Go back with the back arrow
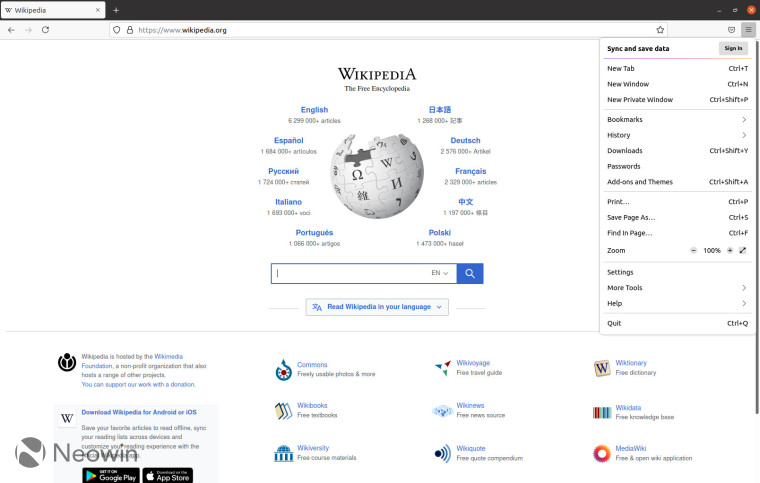760x483 pixels. click(x=11, y=30)
